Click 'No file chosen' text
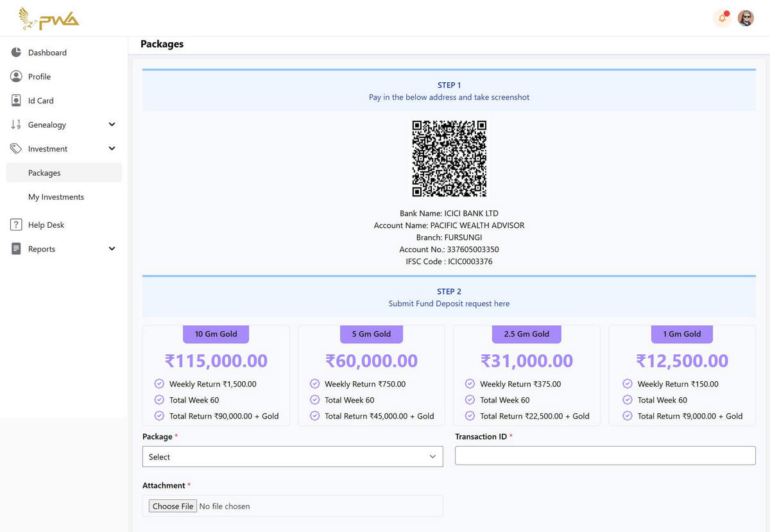The height and width of the screenshot is (532, 770). [x=225, y=506]
